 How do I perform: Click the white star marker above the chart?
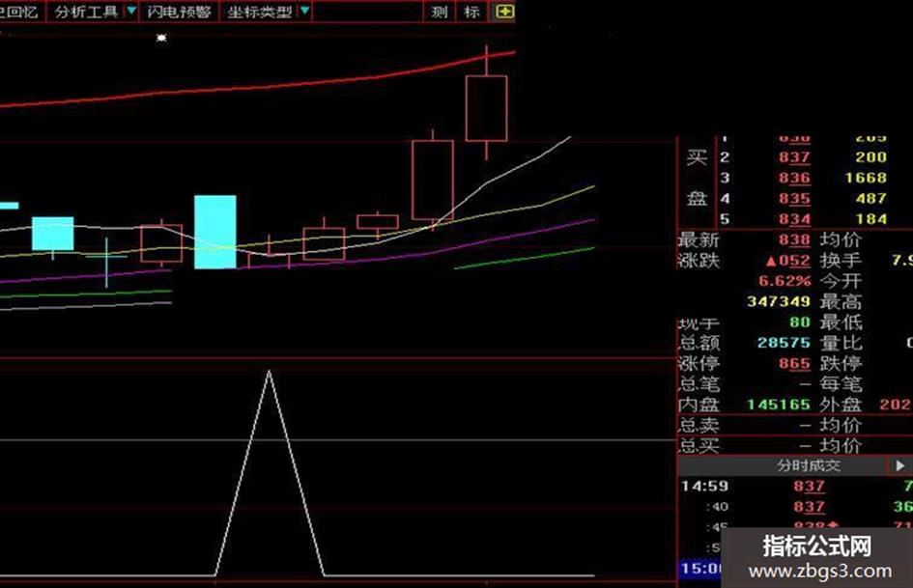162,38
